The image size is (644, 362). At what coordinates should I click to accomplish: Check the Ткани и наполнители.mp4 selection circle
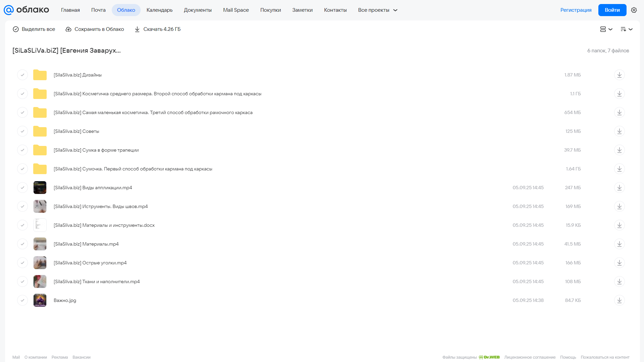pos(22,281)
